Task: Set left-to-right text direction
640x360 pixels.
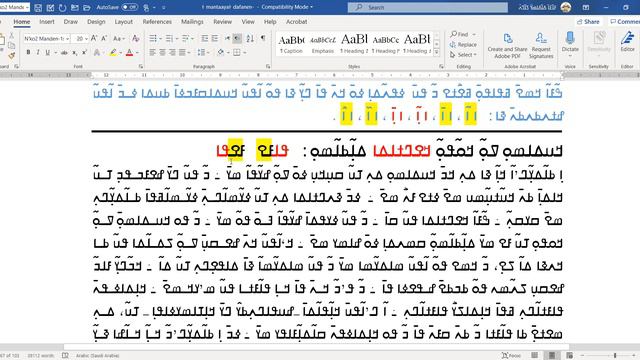Action: [227, 38]
